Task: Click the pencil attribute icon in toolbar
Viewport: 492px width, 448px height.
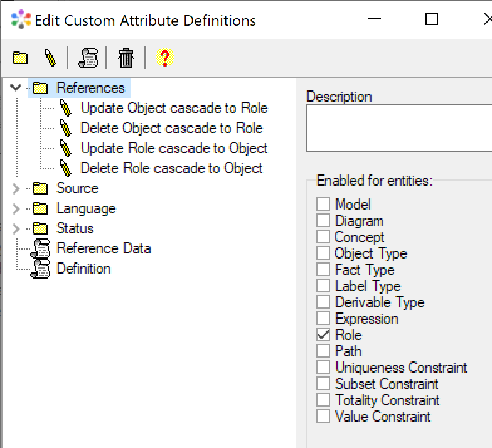Action: pos(51,58)
